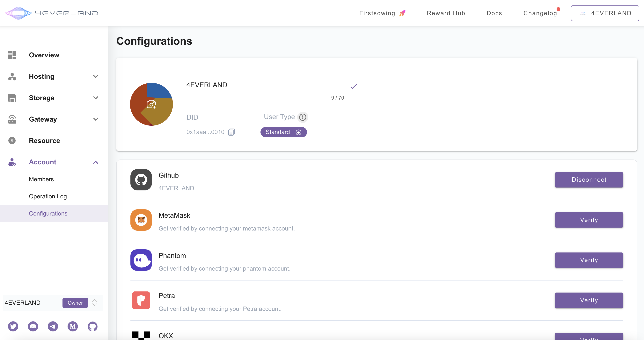
Task: Click the username input field
Action: tap(265, 85)
